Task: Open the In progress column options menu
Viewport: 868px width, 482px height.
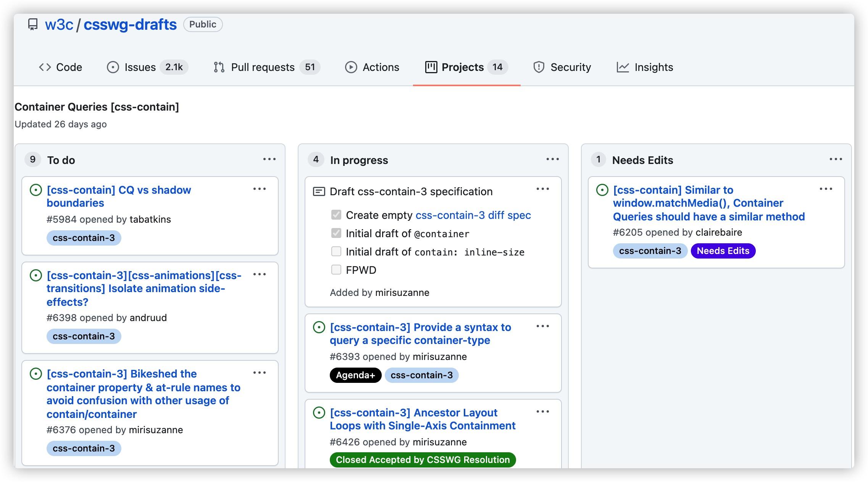Action: [x=552, y=159]
